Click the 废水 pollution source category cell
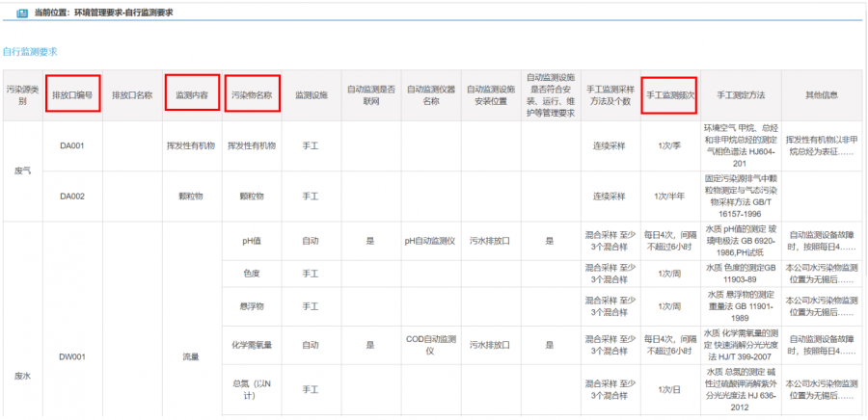The height and width of the screenshot is (420, 868). pos(22,377)
